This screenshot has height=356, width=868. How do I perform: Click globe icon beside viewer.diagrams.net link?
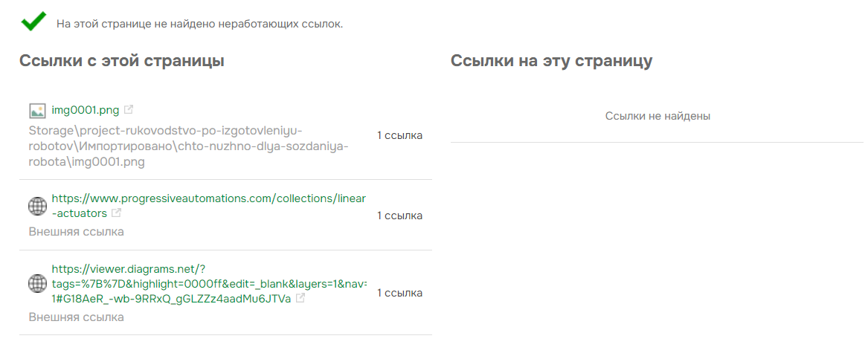pos(37,284)
